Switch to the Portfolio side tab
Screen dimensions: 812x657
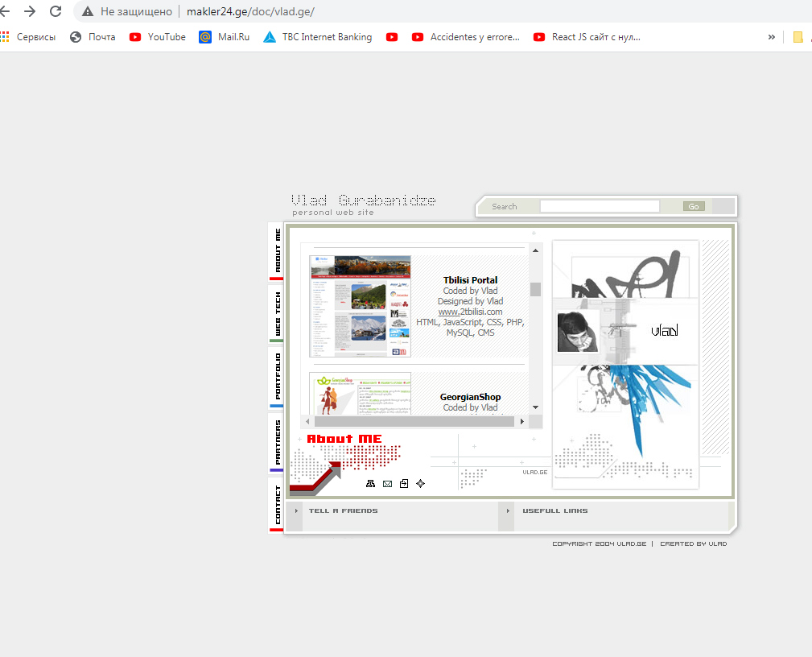point(278,377)
